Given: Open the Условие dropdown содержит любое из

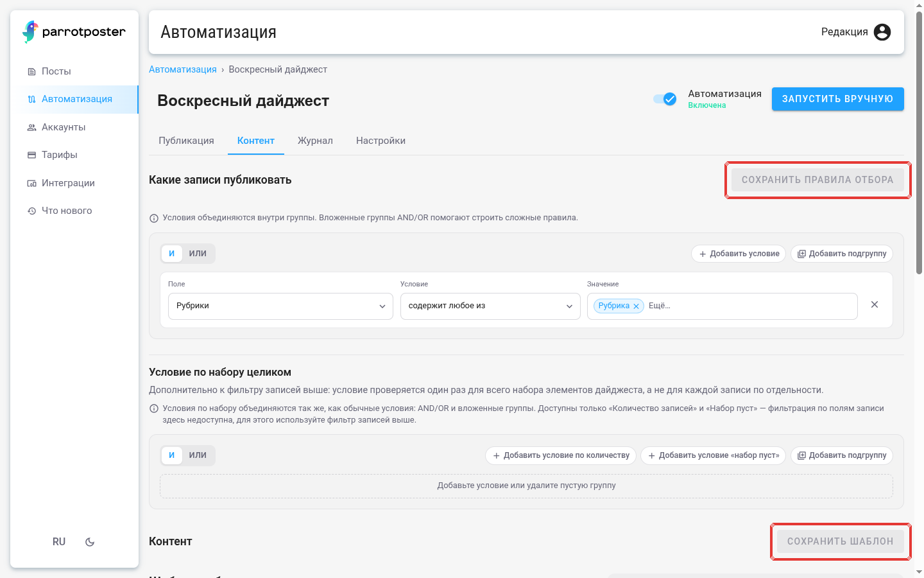Looking at the screenshot, I should [490, 306].
